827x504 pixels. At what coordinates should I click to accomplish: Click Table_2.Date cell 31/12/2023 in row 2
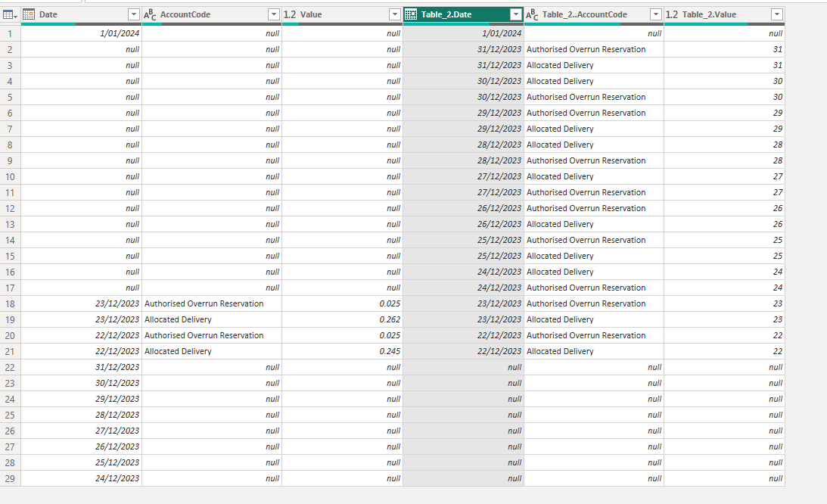point(463,49)
